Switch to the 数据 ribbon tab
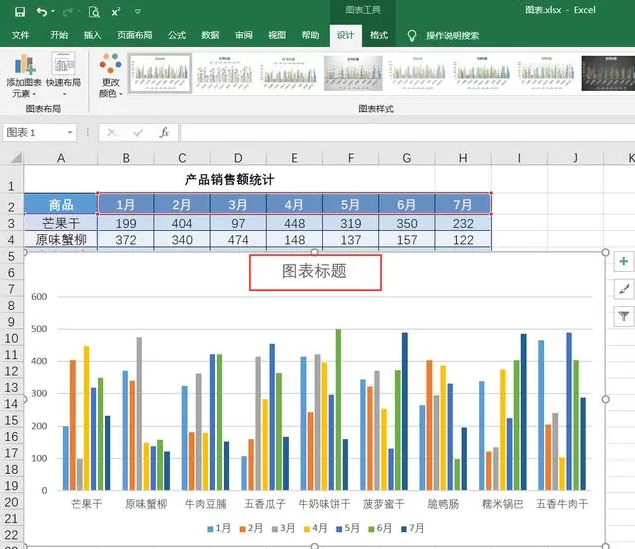The height and width of the screenshot is (549, 635). (210, 35)
